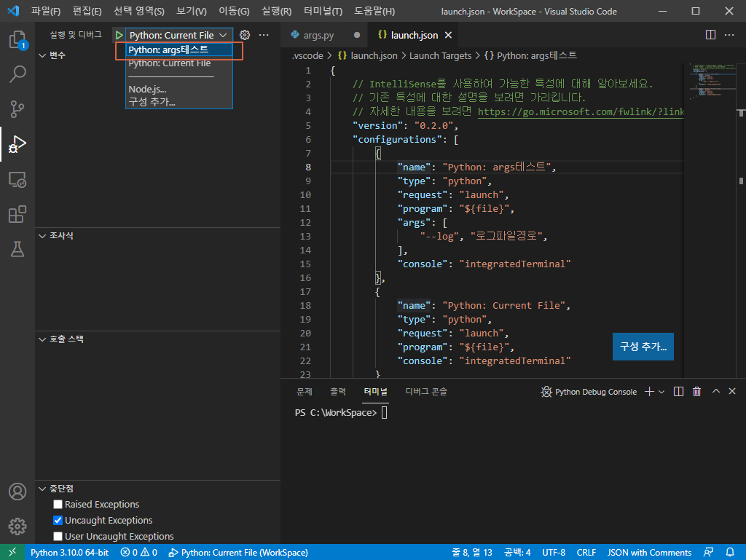Click 공백: 4 indentation setting

click(x=517, y=553)
